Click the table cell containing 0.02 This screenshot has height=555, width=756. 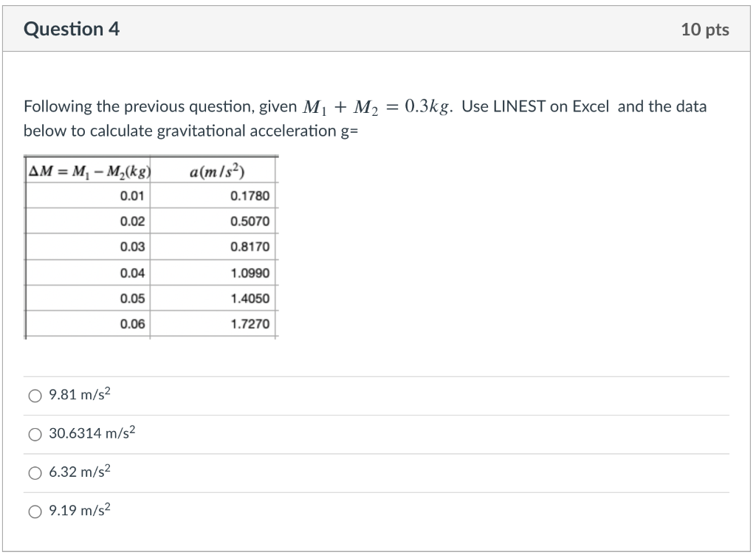click(133, 221)
